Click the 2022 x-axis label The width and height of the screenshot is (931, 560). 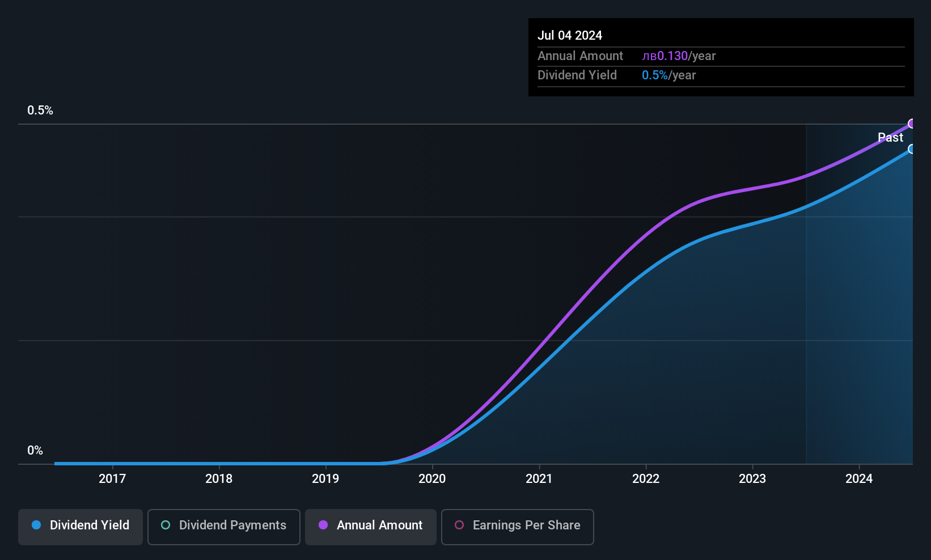pos(646,478)
